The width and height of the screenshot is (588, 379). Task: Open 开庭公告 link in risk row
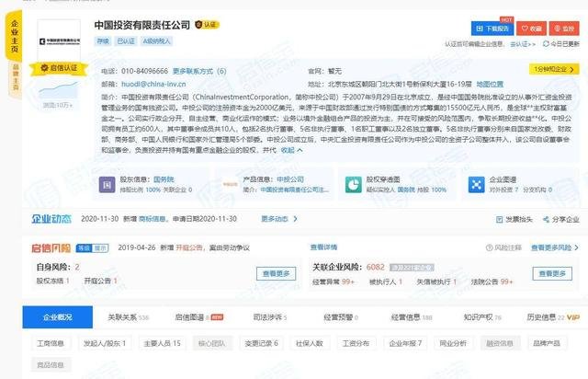click(189, 247)
